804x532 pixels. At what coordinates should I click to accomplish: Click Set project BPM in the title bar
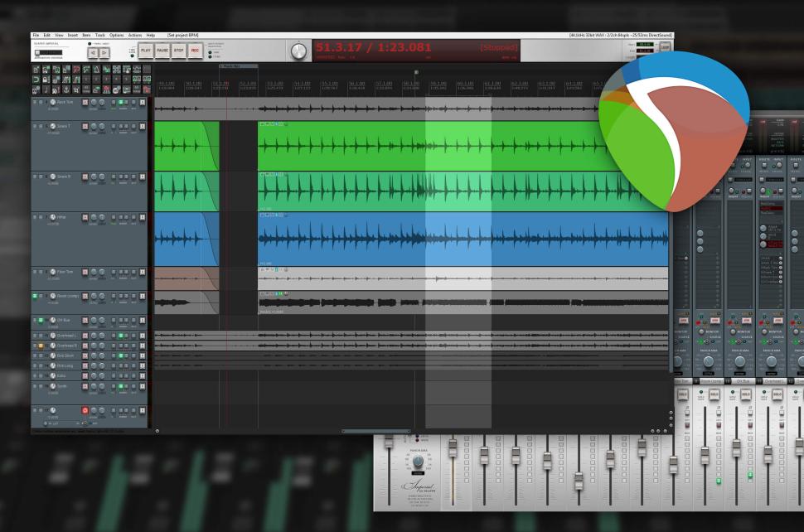coord(184,36)
